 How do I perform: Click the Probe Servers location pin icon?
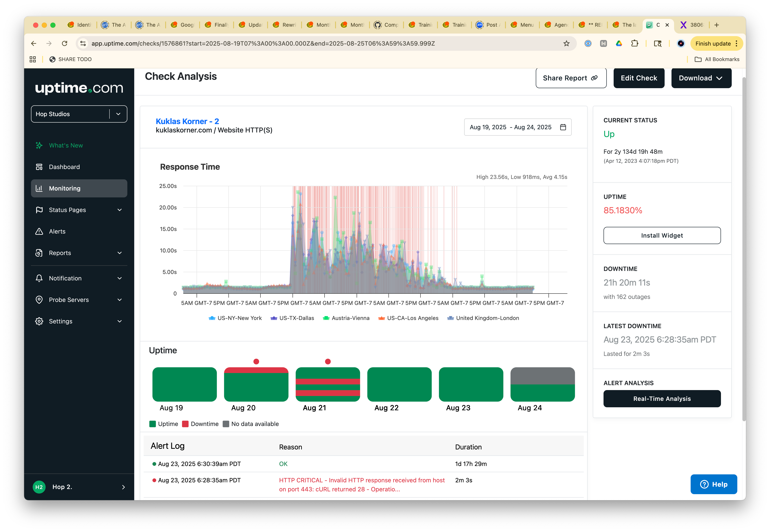(39, 300)
